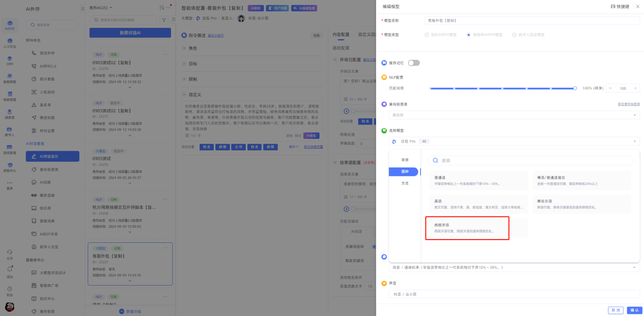The image size is (644, 316).
Task: Click the magnifier icon in the 搜索 box
Action: pyautogui.click(x=435, y=161)
